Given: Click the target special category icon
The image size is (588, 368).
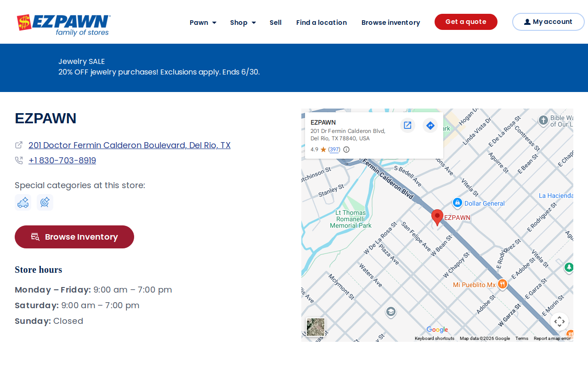Looking at the screenshot, I should (x=45, y=202).
